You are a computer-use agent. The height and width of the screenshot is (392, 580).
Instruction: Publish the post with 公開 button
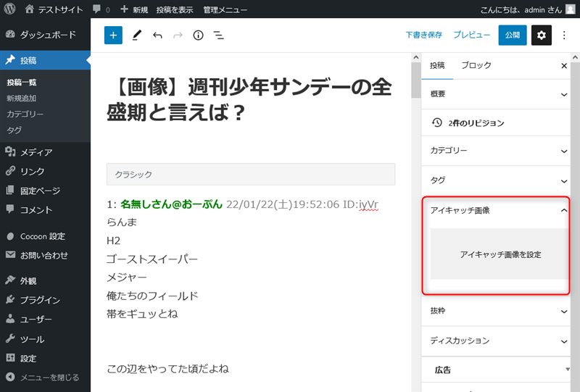pos(513,35)
